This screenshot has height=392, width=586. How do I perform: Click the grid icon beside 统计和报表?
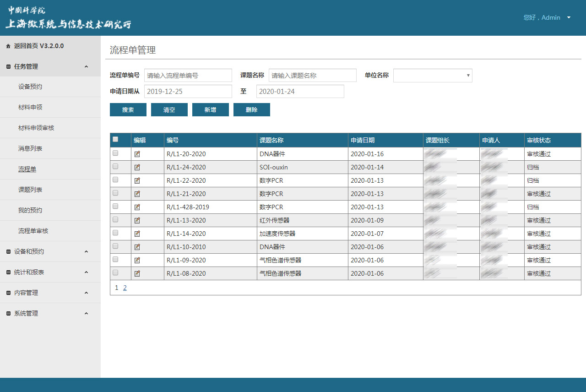(x=8, y=272)
